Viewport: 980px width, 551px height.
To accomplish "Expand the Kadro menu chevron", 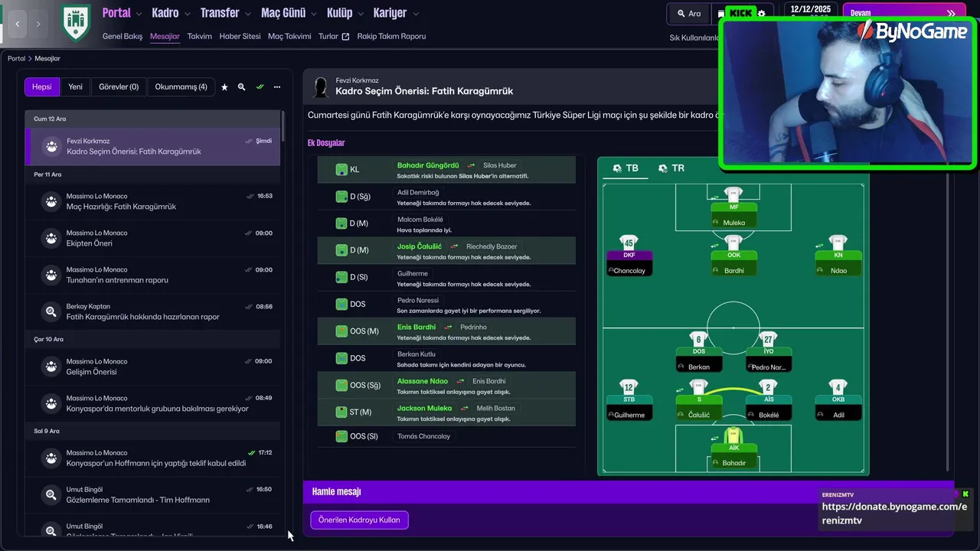I will tap(186, 13).
